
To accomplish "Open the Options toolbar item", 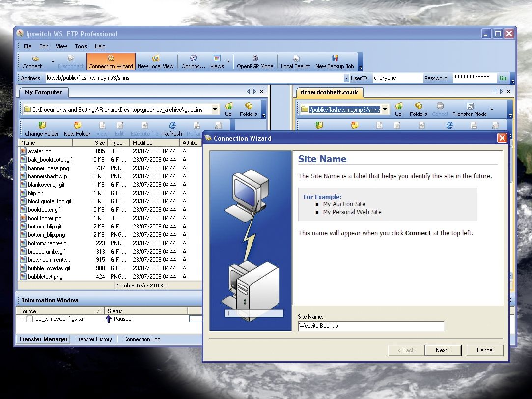I will [193, 61].
